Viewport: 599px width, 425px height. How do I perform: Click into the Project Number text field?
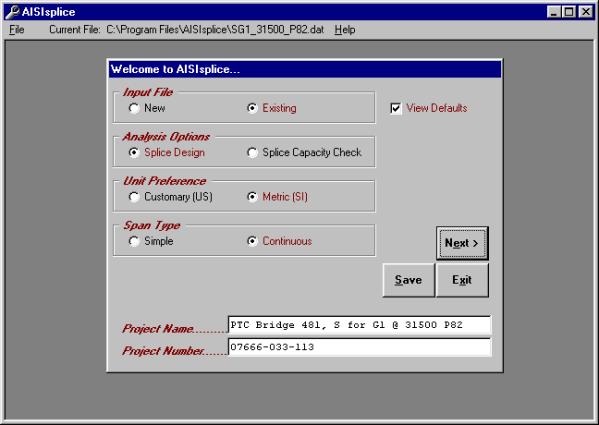tap(359, 347)
